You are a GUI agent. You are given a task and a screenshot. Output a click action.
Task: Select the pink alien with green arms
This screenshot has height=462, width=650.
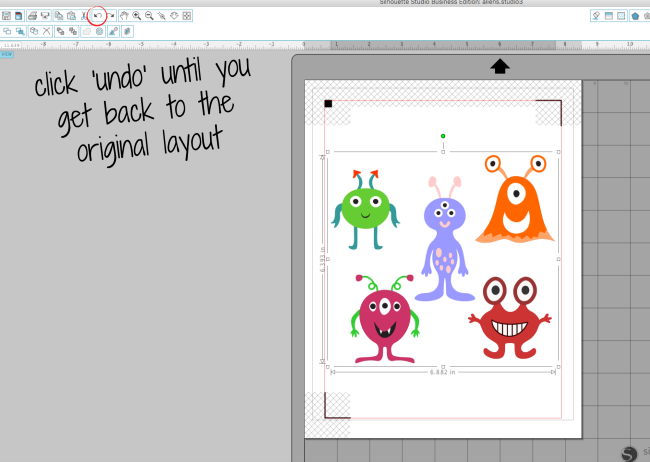[x=385, y=319]
